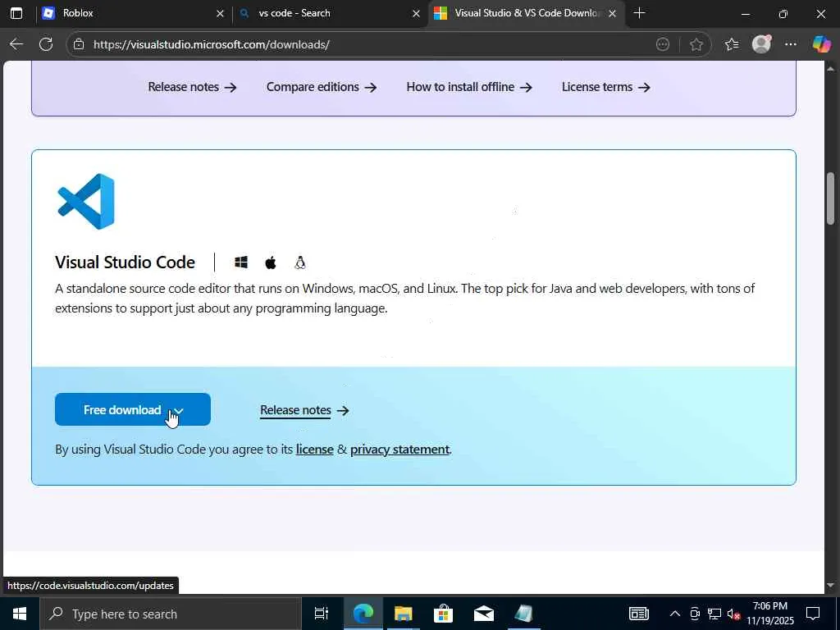840x630 pixels.
Task: Select the Visual Studio & VS Code Downloads tab
Action: tap(526, 13)
